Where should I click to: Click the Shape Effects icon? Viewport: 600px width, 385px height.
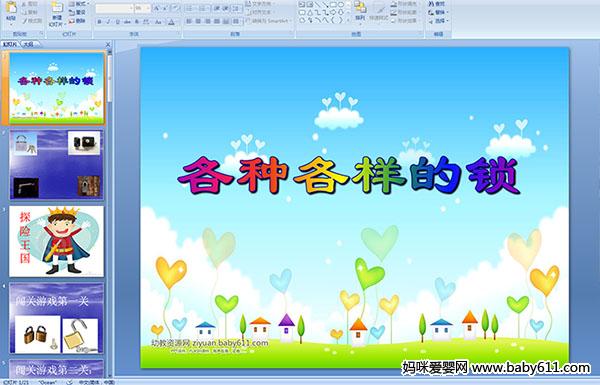[394, 21]
